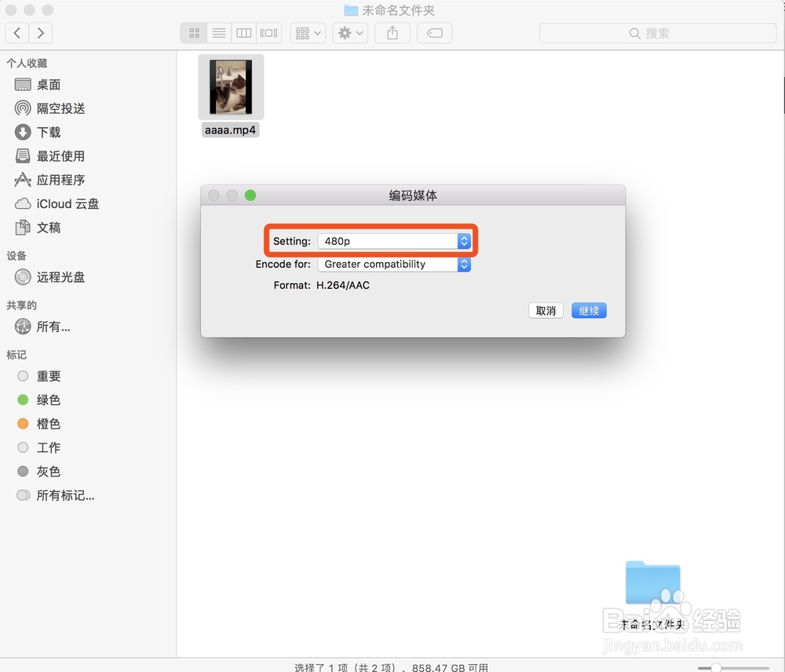The image size is (785, 672).
Task: Click the back navigation arrow
Action: [16, 33]
